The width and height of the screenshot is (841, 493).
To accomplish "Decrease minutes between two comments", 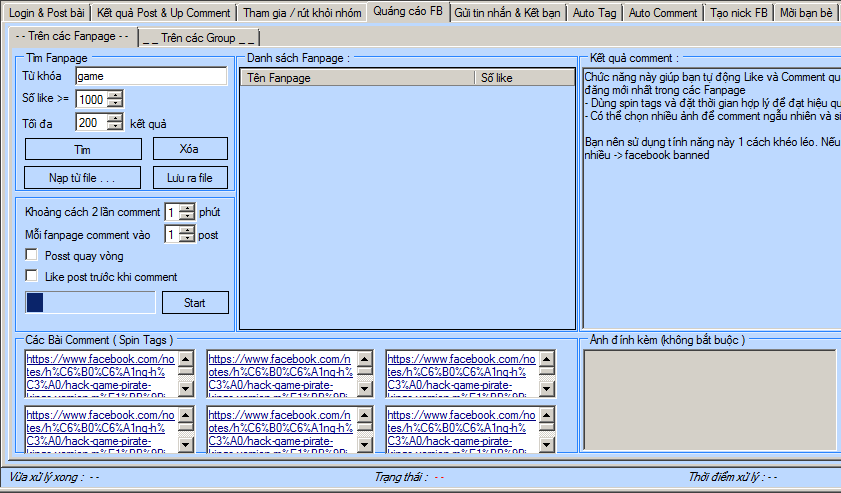I will click(x=187, y=216).
